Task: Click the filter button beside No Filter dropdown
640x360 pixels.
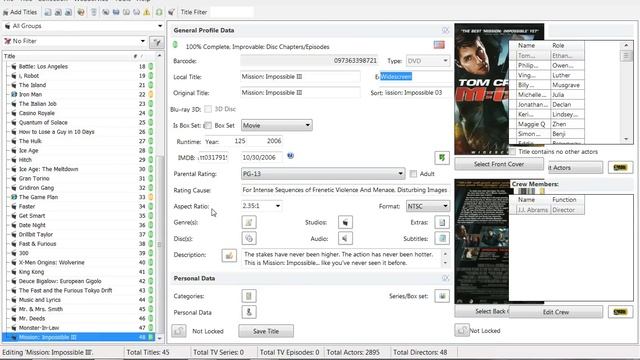Action: coord(156,42)
